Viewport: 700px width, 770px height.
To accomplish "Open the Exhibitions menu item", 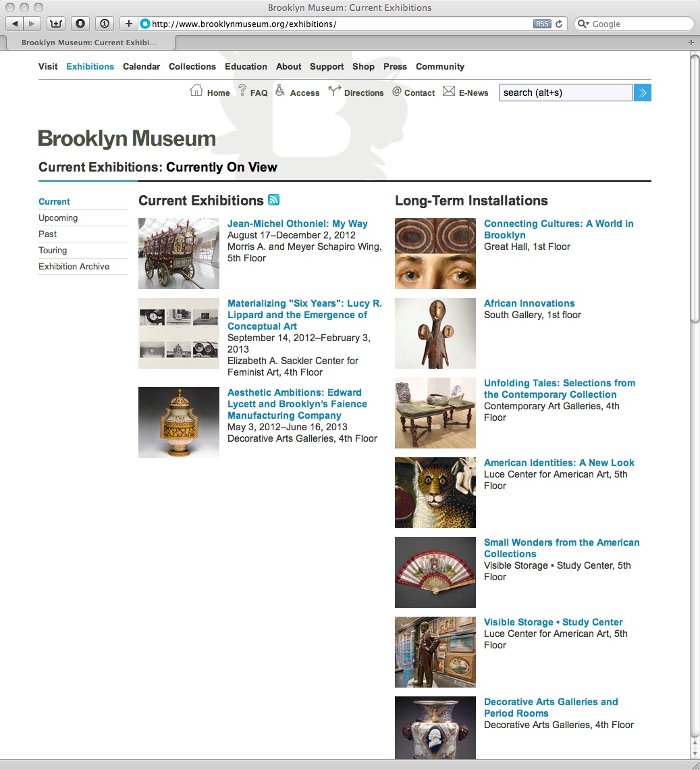I will pyautogui.click(x=90, y=66).
